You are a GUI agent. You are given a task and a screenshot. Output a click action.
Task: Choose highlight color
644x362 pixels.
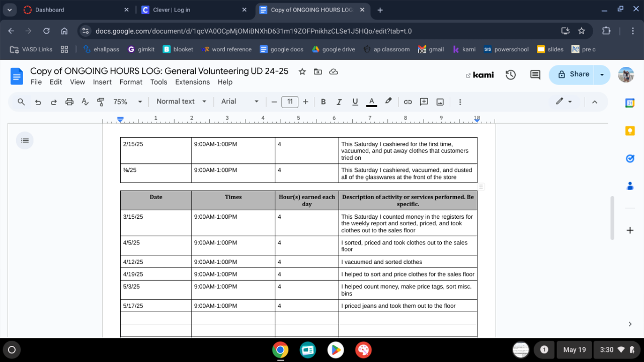coord(388,102)
